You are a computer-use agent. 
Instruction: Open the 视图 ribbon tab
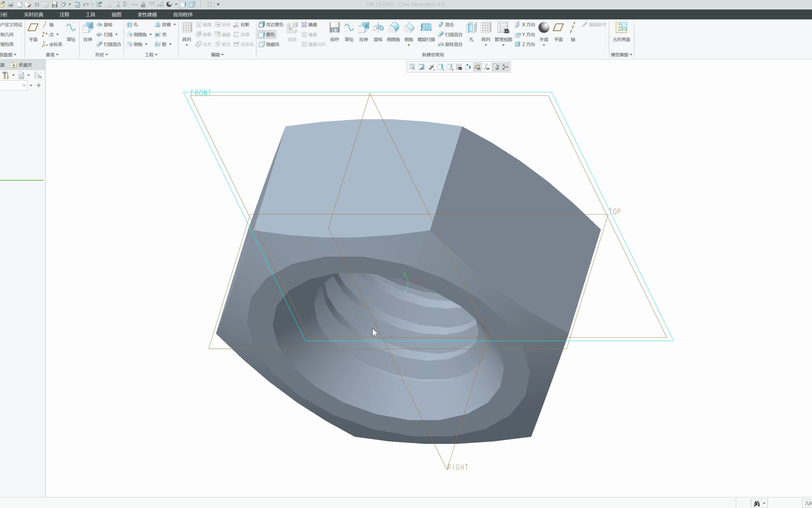[116, 15]
